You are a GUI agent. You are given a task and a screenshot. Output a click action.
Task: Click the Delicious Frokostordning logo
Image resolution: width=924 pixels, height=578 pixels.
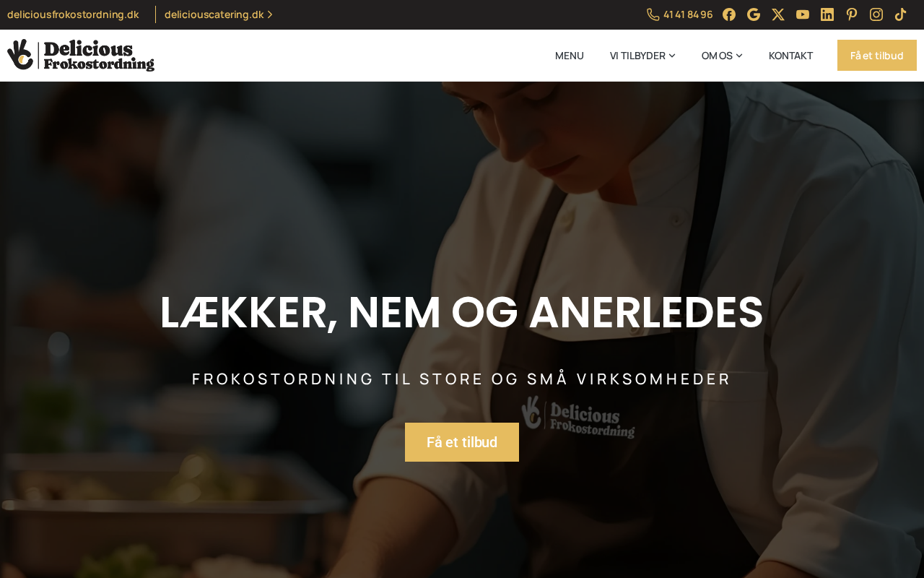[81, 55]
